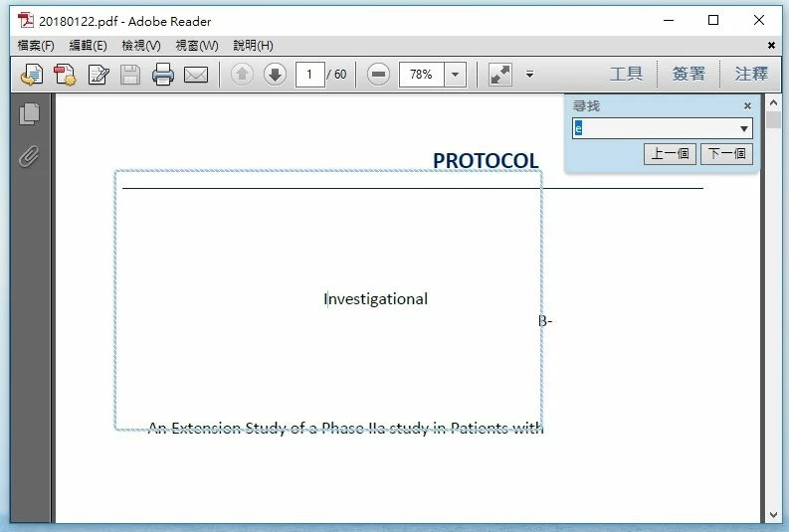
Task: Zoom out with the minus icon
Action: [x=378, y=75]
